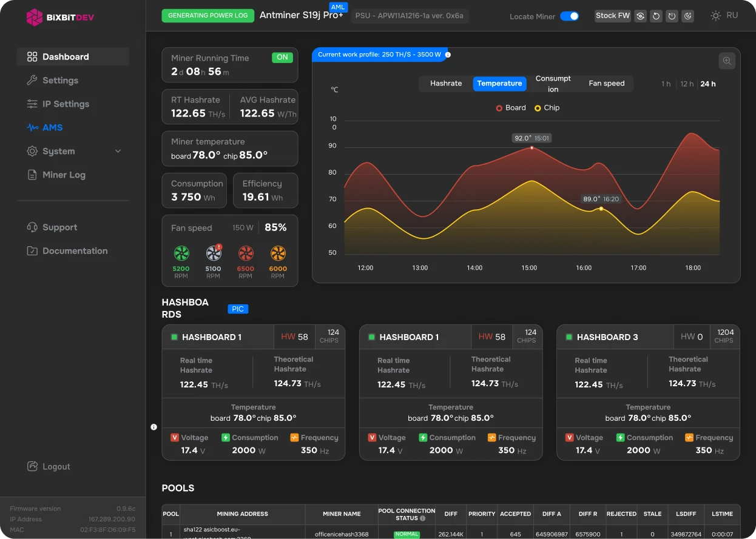Click the radar scan icon

coord(687,16)
